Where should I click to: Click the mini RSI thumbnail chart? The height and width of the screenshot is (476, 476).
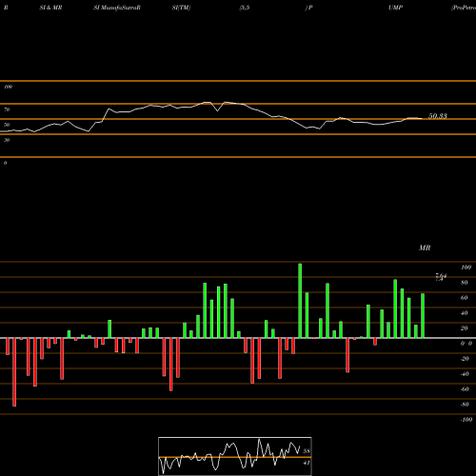click(235, 456)
